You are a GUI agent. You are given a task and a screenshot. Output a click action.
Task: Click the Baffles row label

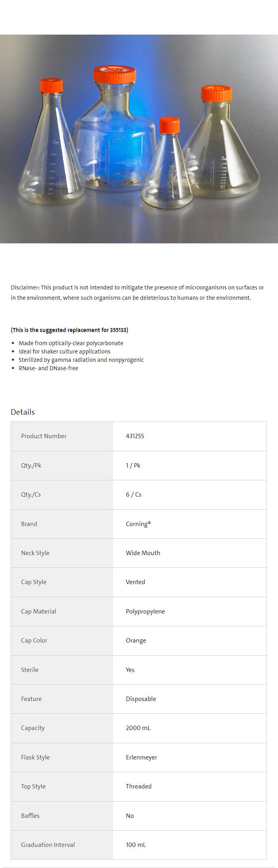(x=30, y=816)
